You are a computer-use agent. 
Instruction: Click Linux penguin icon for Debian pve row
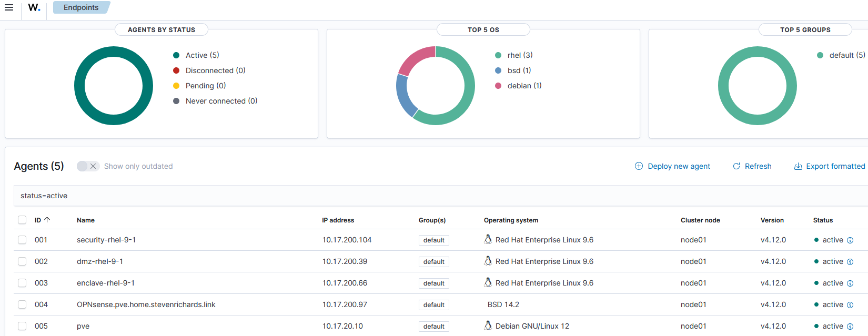tap(488, 325)
